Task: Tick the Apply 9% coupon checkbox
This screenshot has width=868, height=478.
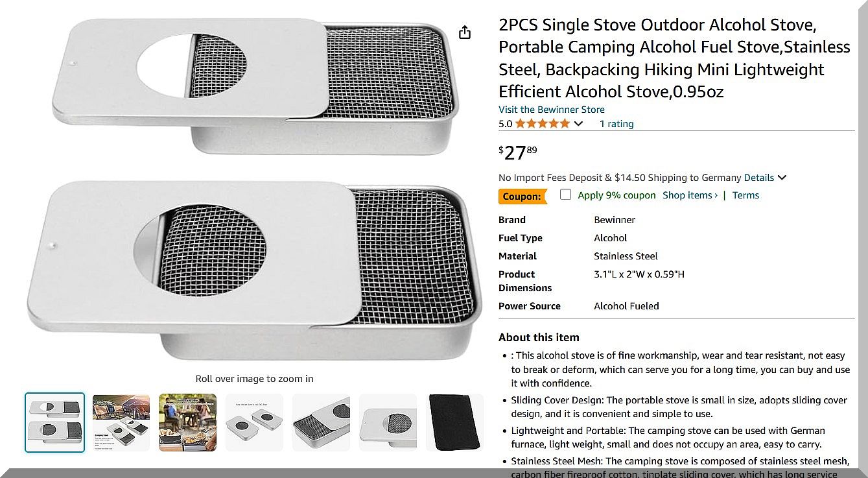Action: click(566, 195)
